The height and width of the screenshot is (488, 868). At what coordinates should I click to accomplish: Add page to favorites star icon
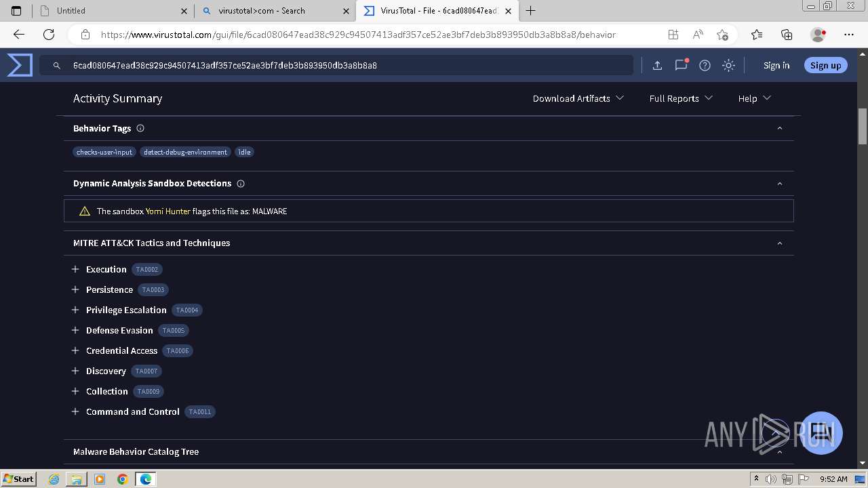722,35
